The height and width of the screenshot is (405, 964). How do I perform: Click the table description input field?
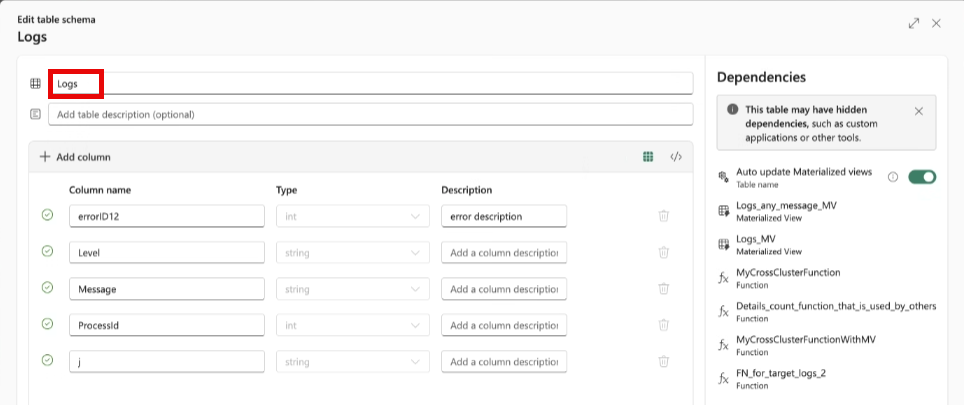coord(370,114)
